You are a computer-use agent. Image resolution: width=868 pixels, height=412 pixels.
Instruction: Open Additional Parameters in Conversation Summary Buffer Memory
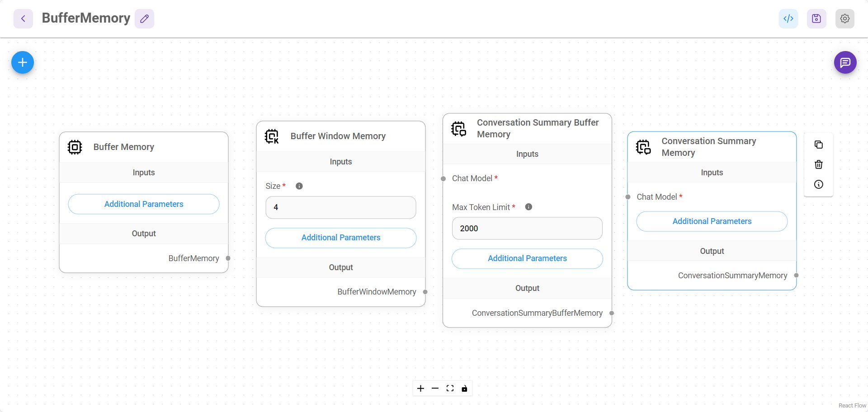527,258
